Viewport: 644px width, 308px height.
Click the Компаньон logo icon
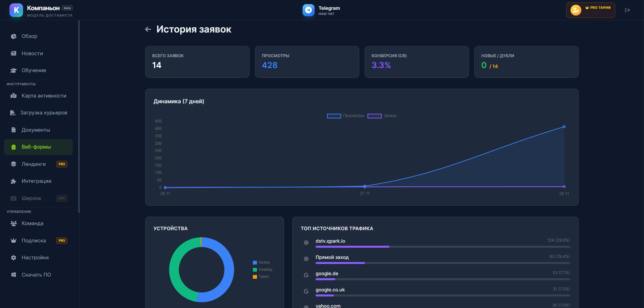(16, 10)
